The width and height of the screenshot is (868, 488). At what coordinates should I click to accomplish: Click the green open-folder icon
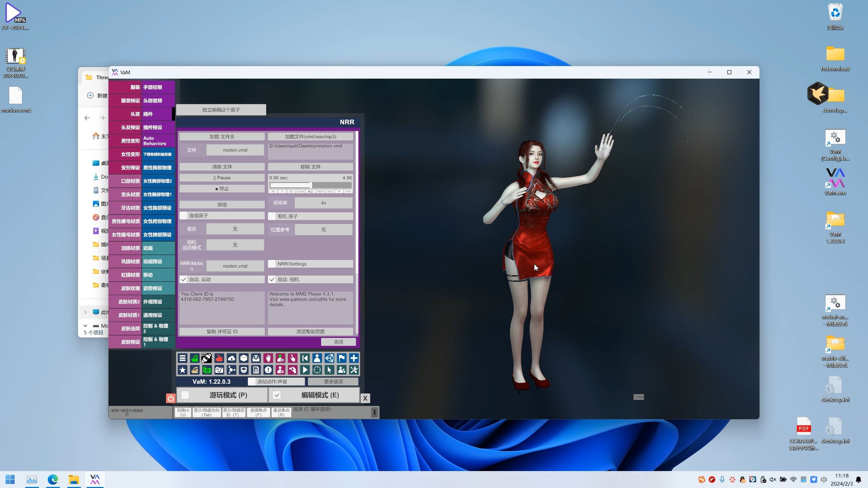[195, 358]
